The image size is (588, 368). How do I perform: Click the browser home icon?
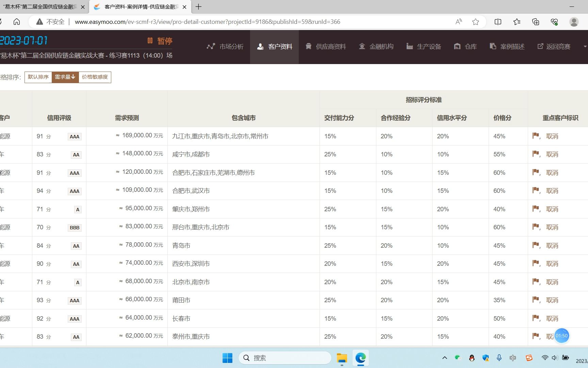(16, 22)
